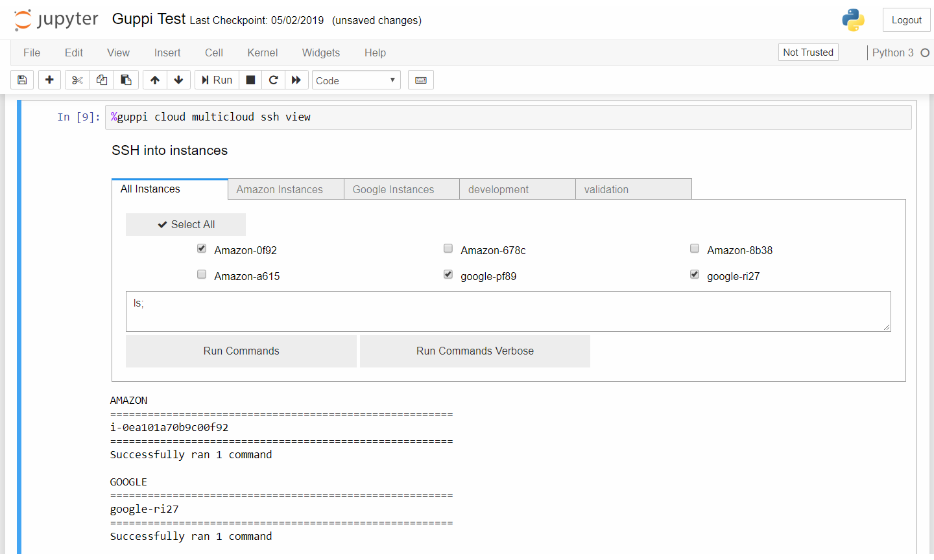Switch to development tab

pos(518,189)
